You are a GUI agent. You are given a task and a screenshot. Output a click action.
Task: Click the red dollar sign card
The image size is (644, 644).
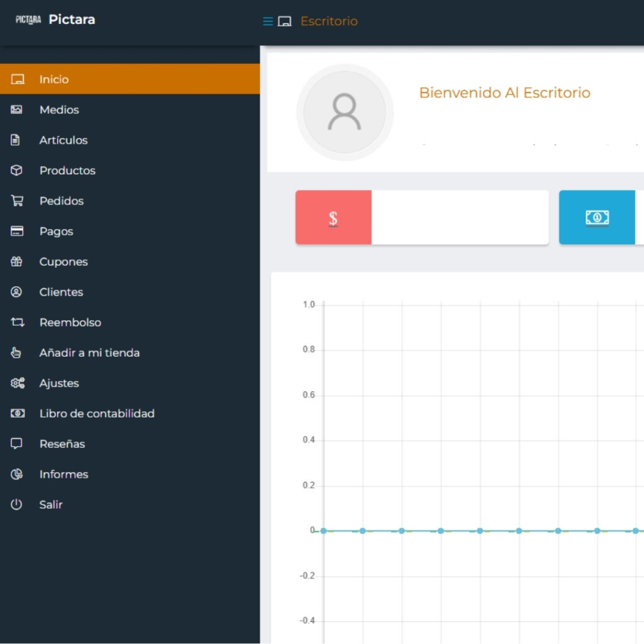333,218
